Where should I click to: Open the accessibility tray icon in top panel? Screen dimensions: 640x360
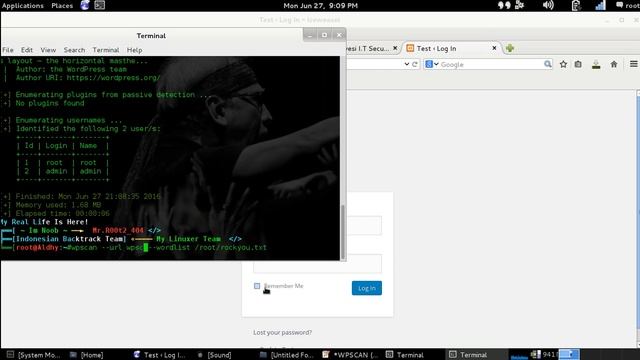tap(520, 5)
